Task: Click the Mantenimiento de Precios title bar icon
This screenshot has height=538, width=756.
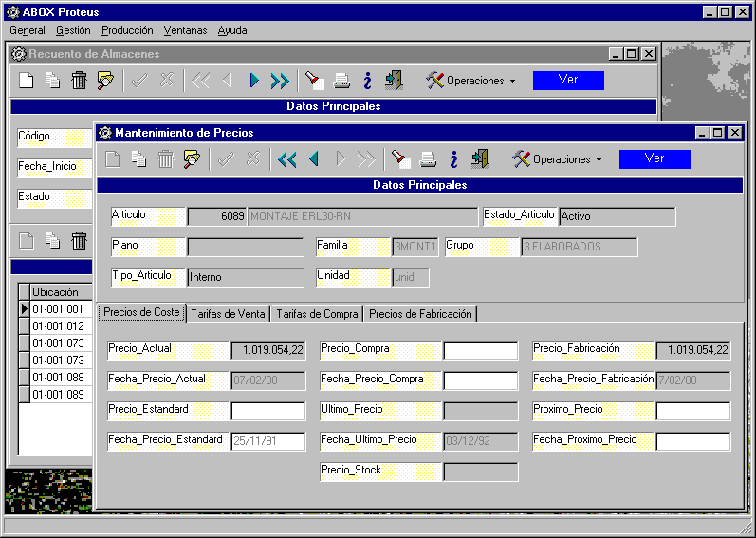Action: point(105,133)
